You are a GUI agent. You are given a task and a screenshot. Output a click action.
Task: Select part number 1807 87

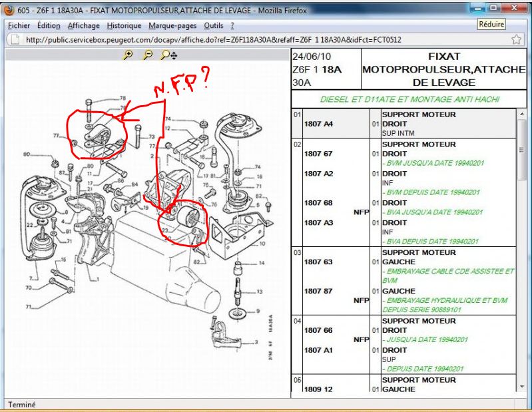point(318,292)
